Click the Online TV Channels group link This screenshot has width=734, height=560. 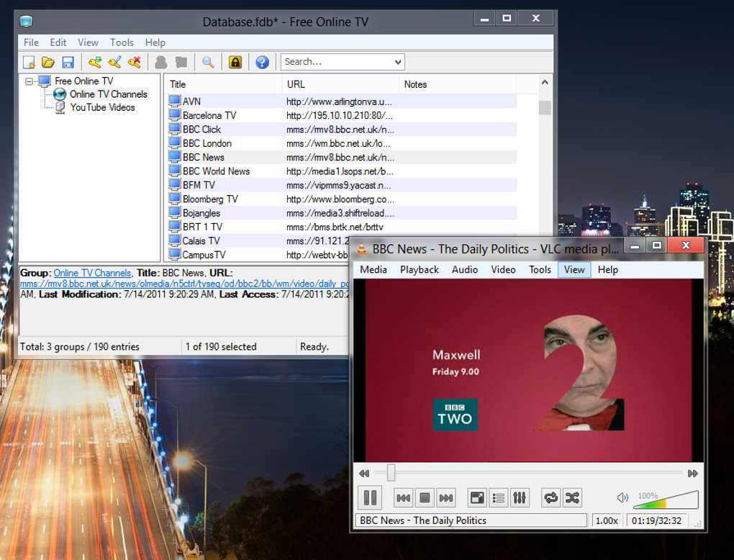click(x=92, y=273)
